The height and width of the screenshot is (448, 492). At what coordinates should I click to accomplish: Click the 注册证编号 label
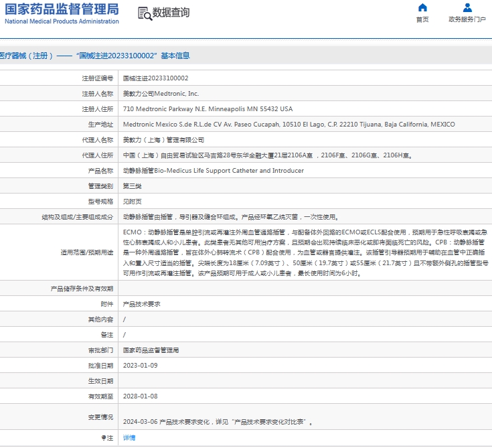pos(98,78)
